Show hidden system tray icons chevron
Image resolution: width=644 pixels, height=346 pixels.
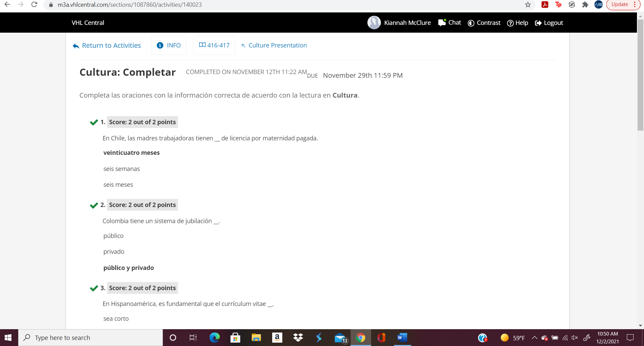click(x=534, y=338)
